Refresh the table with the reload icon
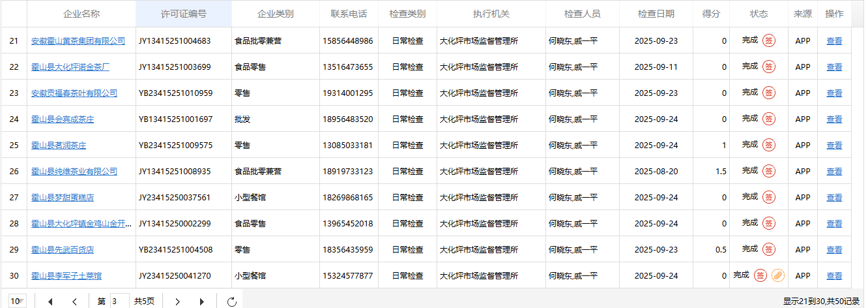This screenshot has height=308, width=868. click(231, 301)
